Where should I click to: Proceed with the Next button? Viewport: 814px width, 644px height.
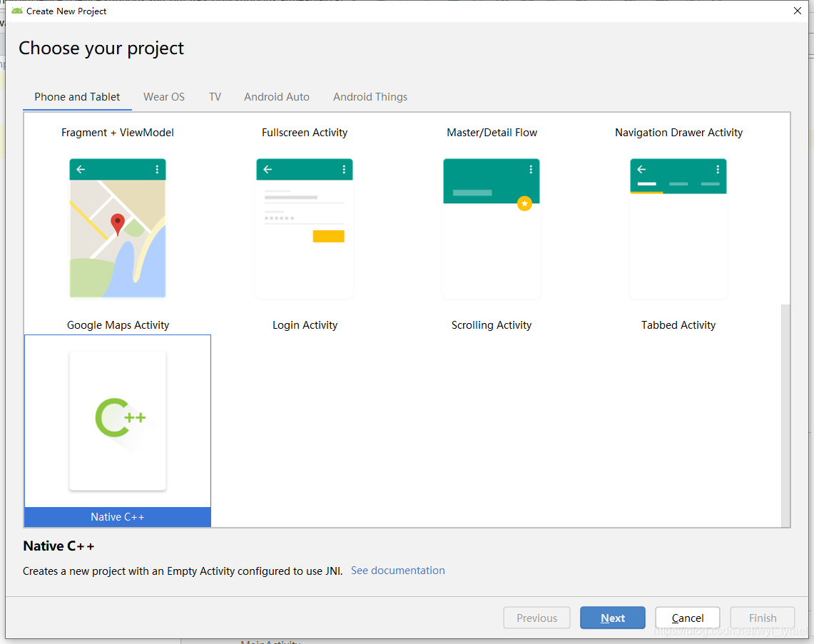point(613,618)
